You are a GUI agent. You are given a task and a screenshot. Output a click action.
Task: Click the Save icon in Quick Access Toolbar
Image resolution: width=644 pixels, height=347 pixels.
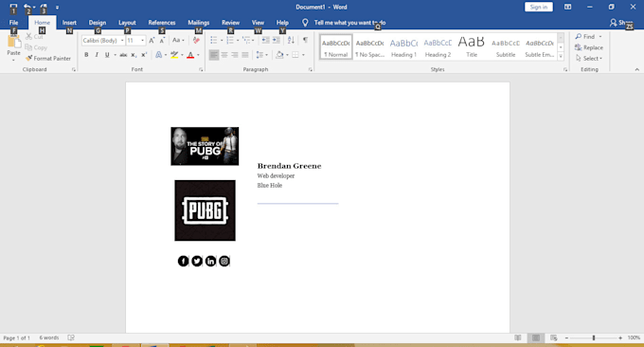pos(13,7)
